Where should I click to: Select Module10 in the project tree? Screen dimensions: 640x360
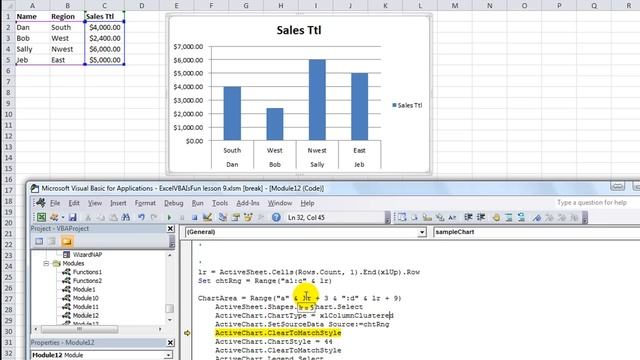coord(85,298)
